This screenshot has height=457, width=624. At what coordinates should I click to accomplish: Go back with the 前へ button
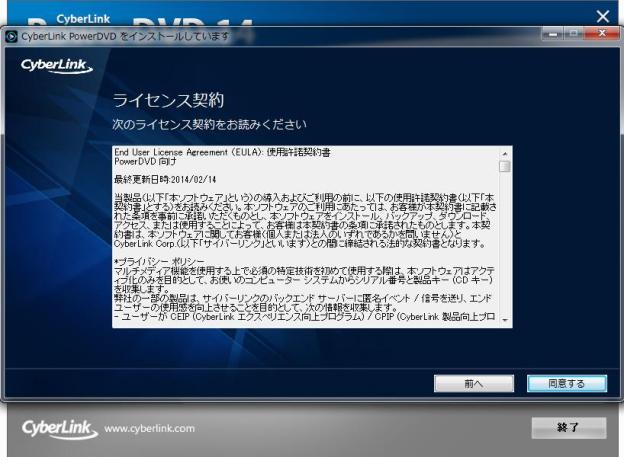[474, 383]
